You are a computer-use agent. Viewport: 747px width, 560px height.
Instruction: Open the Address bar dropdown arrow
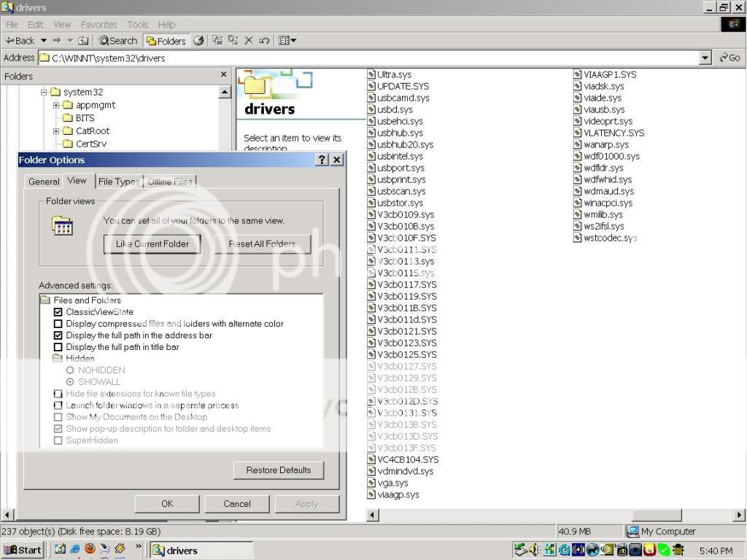705,58
